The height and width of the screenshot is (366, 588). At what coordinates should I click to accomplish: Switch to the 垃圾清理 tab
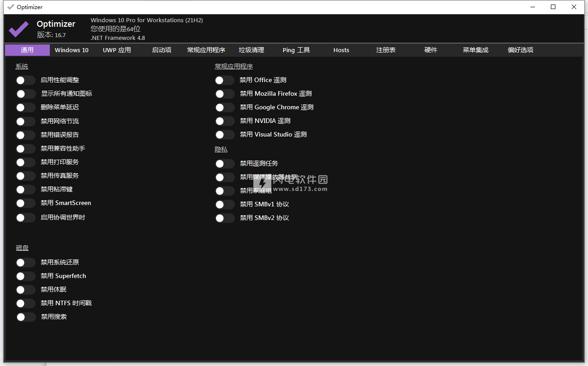[x=251, y=50]
